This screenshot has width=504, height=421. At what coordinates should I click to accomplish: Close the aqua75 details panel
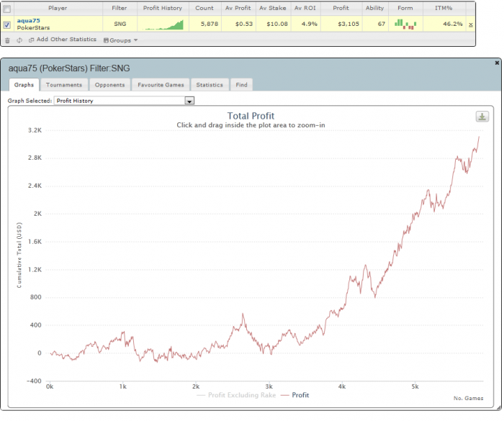(x=497, y=63)
